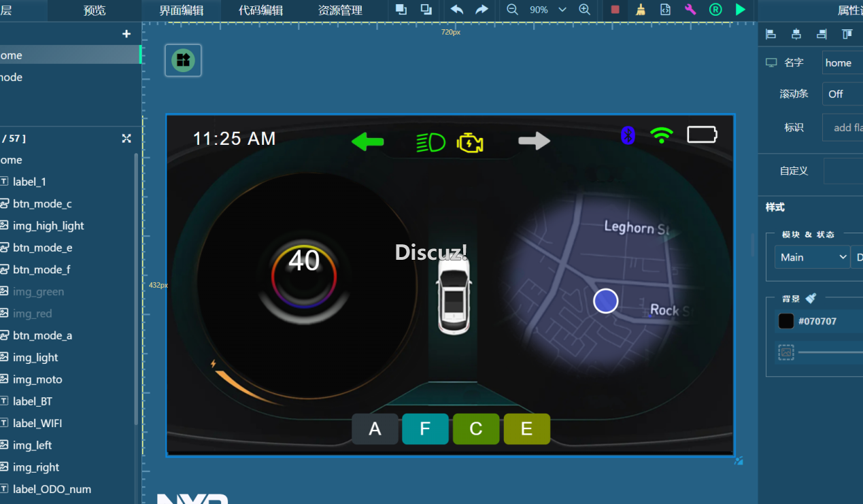The height and width of the screenshot is (504, 863).
Task: Add a new screen with plus icon
Action: coord(126,34)
